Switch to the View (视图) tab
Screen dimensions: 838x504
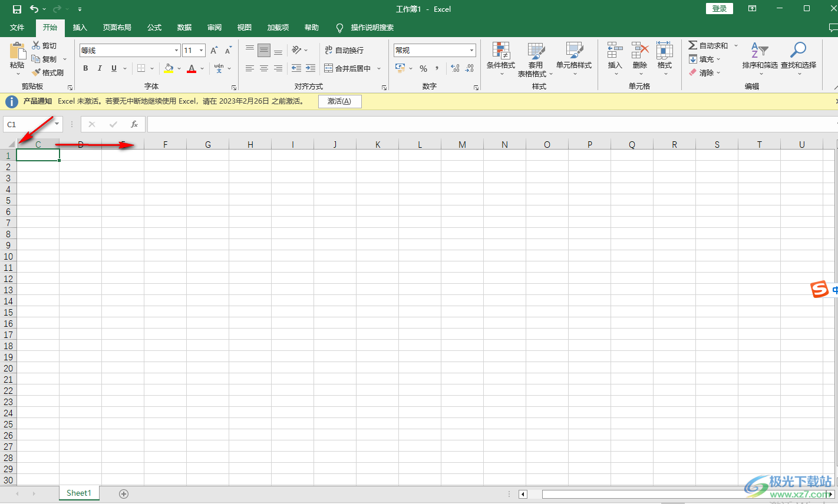coord(244,28)
